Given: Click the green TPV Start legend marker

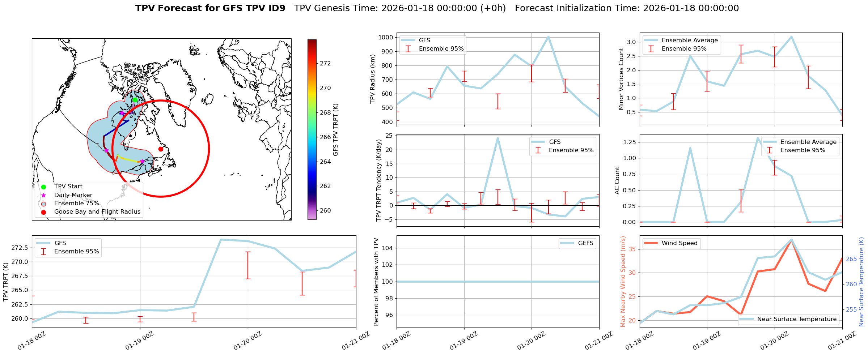Looking at the screenshot, I should [44, 187].
